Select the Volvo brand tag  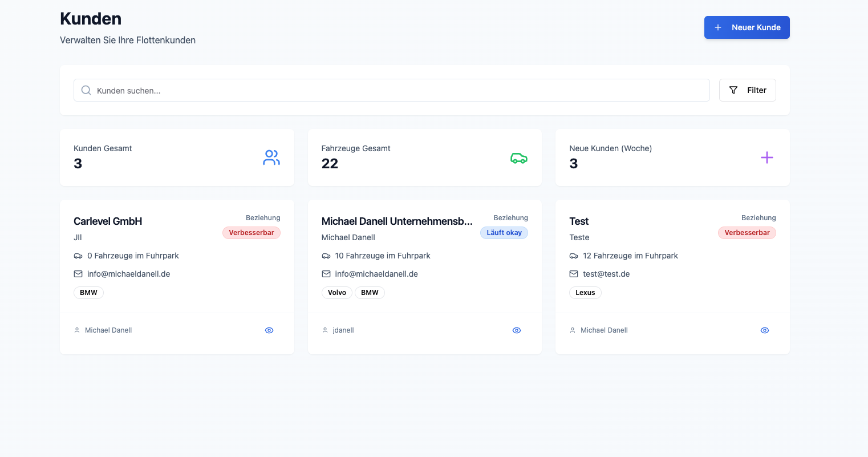tap(336, 293)
